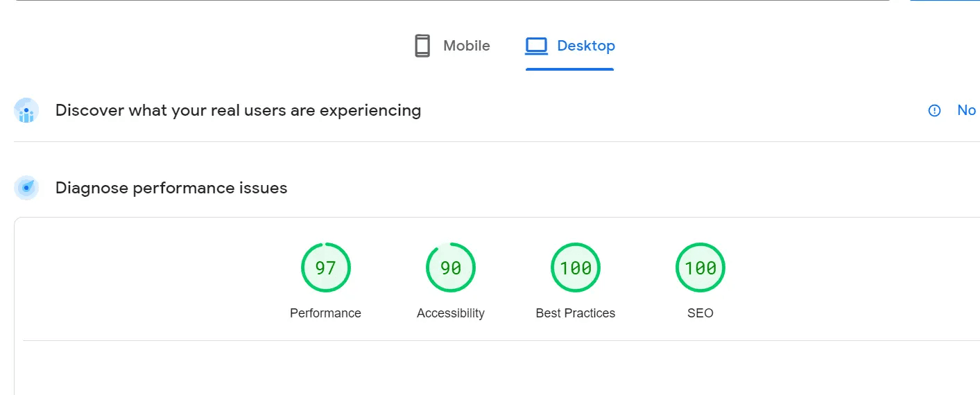This screenshot has width=980, height=395.
Task: Click the Diagnose performance issues heading
Action: pos(171,188)
